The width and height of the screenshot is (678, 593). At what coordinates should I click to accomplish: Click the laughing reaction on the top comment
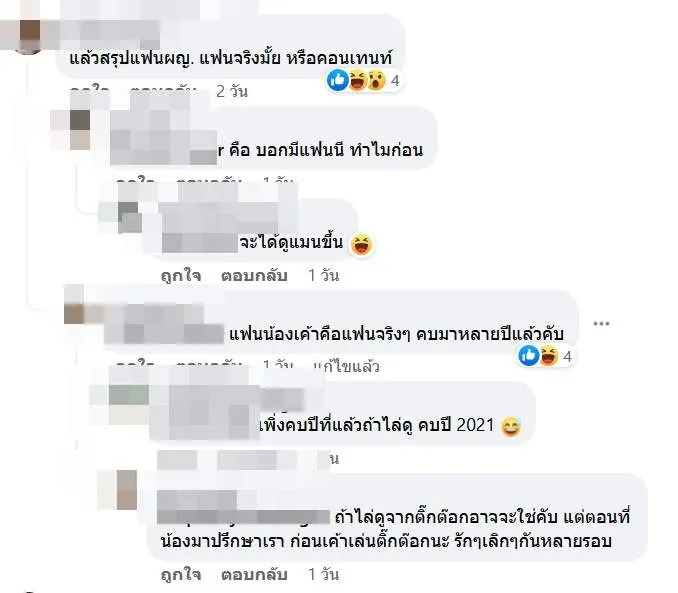[x=358, y=80]
